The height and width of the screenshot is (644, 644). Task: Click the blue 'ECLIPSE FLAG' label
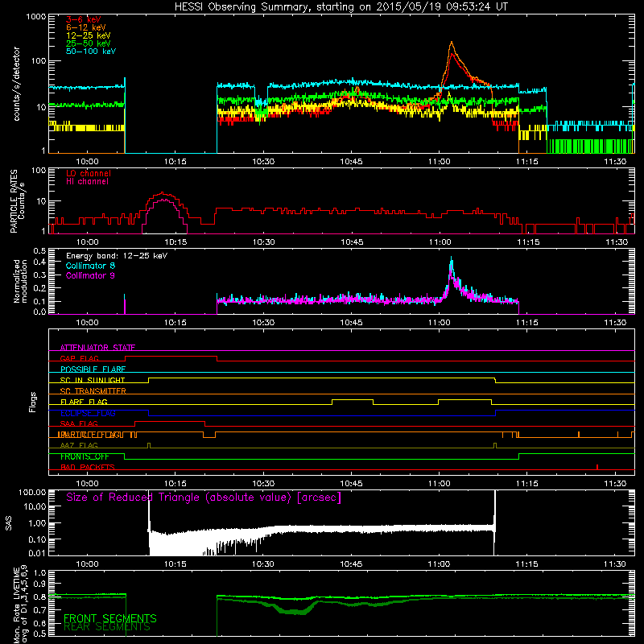coord(88,413)
